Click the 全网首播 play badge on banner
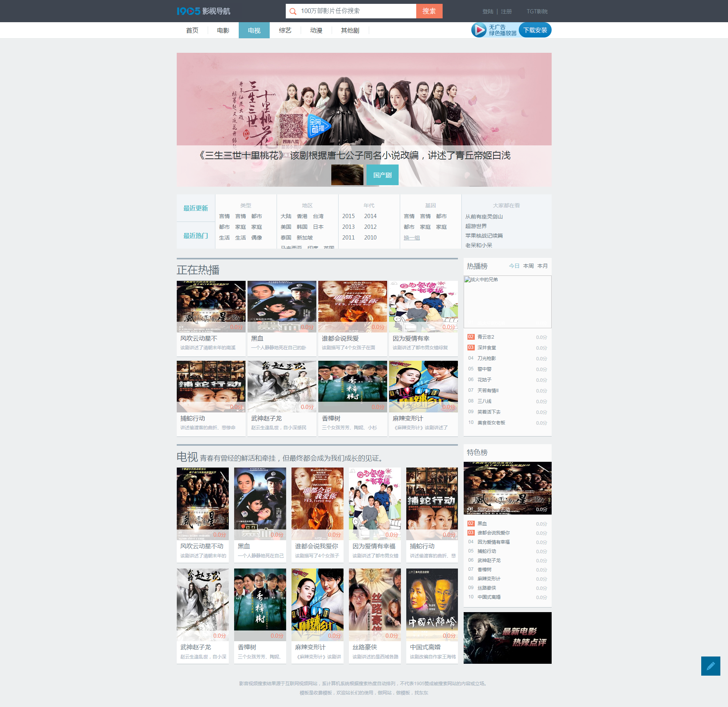Viewport: 728px width, 707px height. (x=318, y=126)
